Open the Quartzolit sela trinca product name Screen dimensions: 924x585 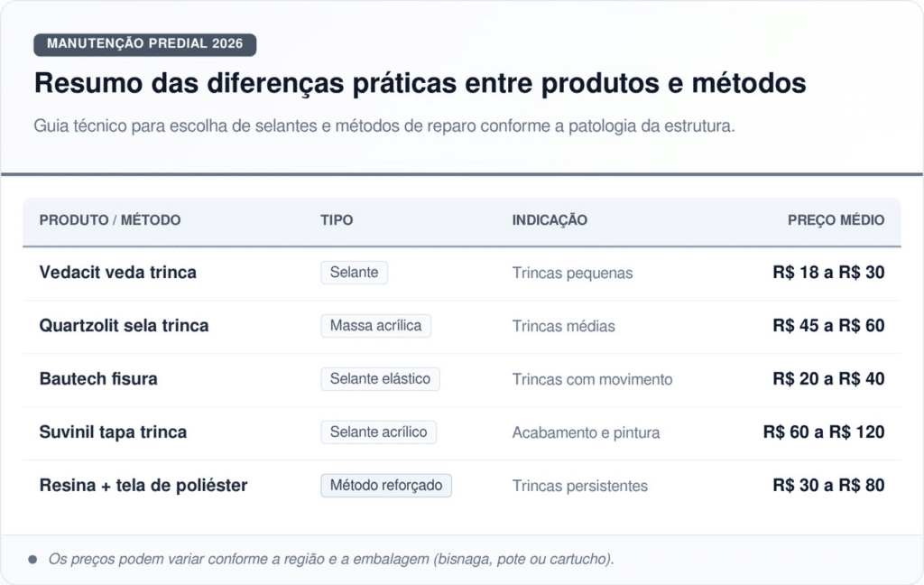coord(124,326)
